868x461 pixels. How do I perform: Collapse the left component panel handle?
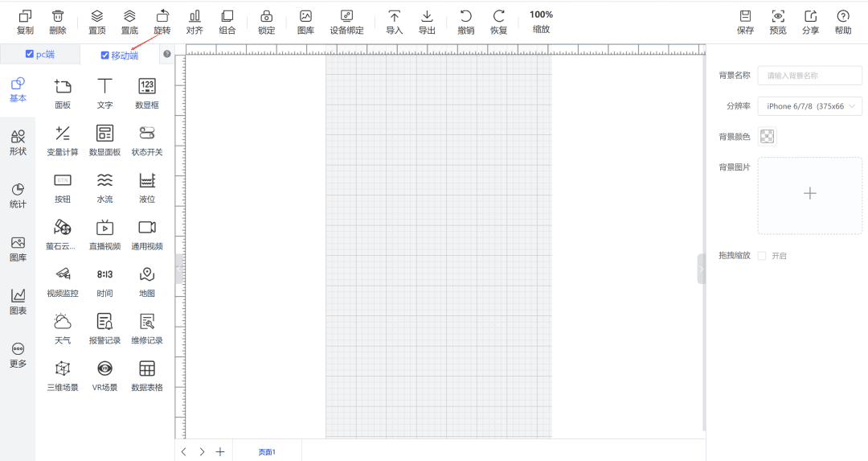click(178, 270)
